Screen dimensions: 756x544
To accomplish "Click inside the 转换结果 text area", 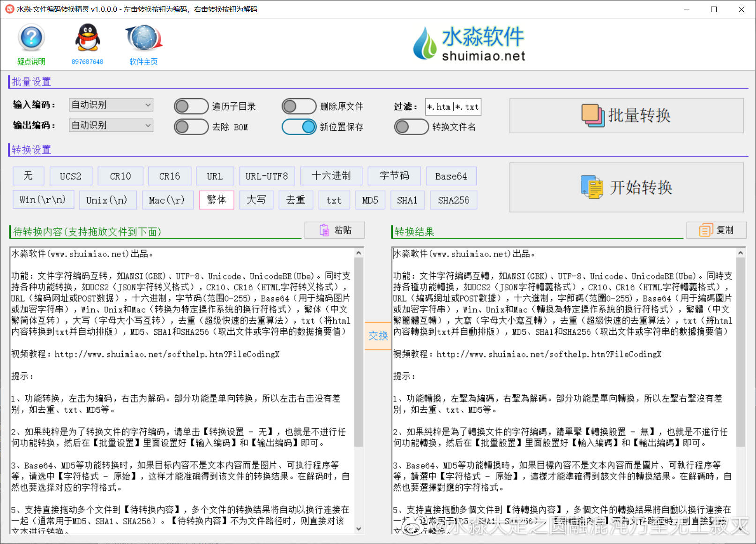I will click(x=564, y=390).
